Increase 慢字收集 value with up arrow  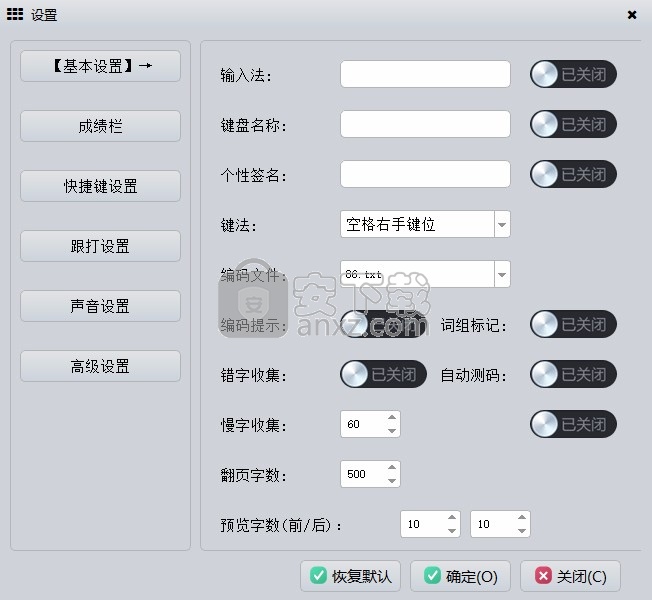pyautogui.click(x=392, y=417)
